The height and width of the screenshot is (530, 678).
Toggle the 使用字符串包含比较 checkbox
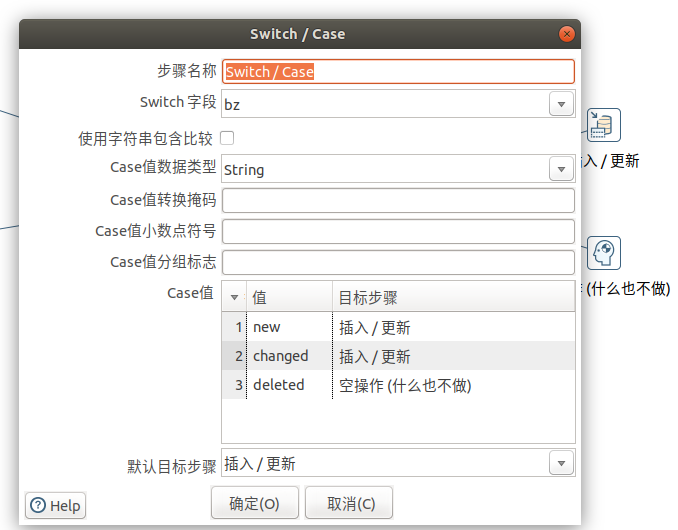pyautogui.click(x=227, y=138)
